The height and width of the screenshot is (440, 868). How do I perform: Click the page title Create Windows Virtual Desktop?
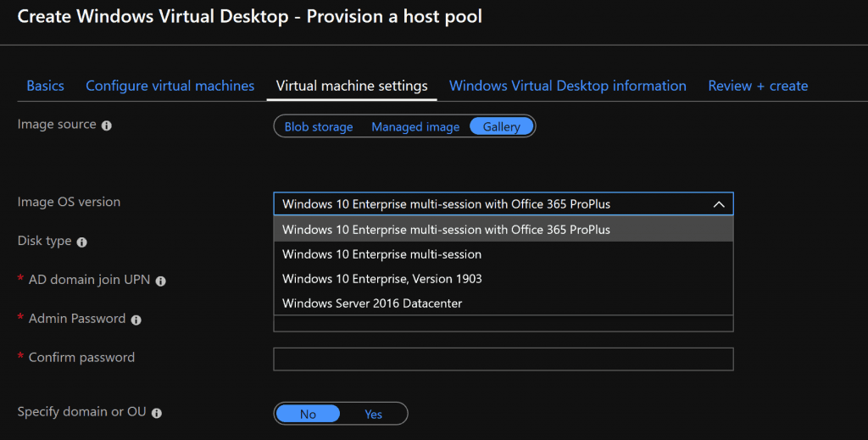pyautogui.click(x=250, y=17)
